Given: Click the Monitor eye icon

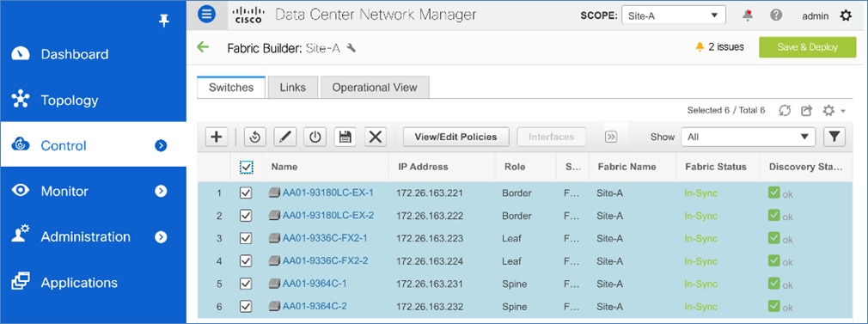Looking at the screenshot, I should 21,191.
